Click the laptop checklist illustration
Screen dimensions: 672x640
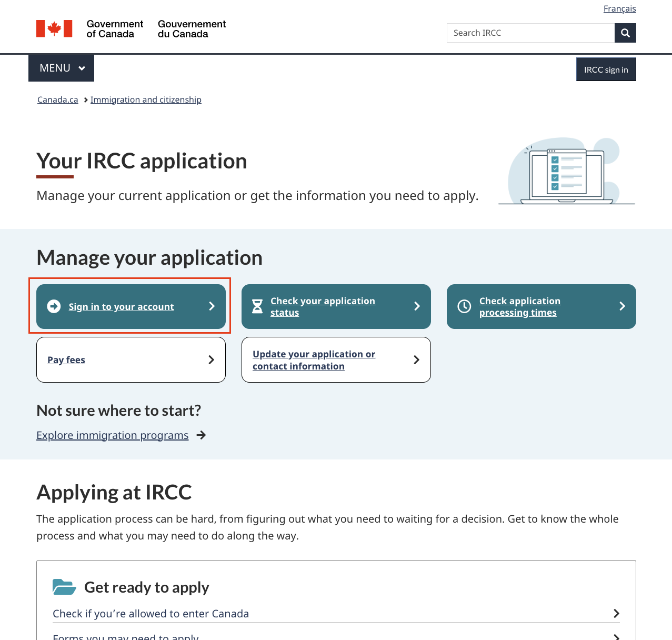(567, 172)
